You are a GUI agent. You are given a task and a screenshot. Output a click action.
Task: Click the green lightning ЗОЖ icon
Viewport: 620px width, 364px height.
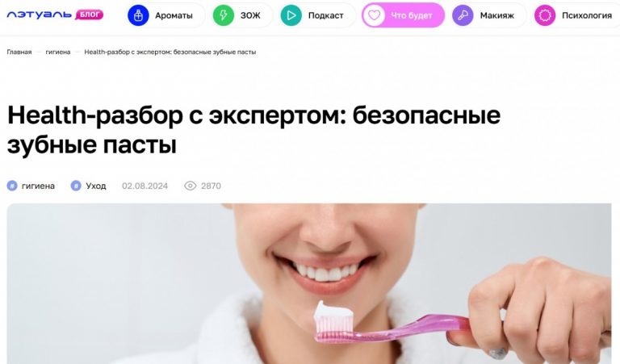[224, 15]
